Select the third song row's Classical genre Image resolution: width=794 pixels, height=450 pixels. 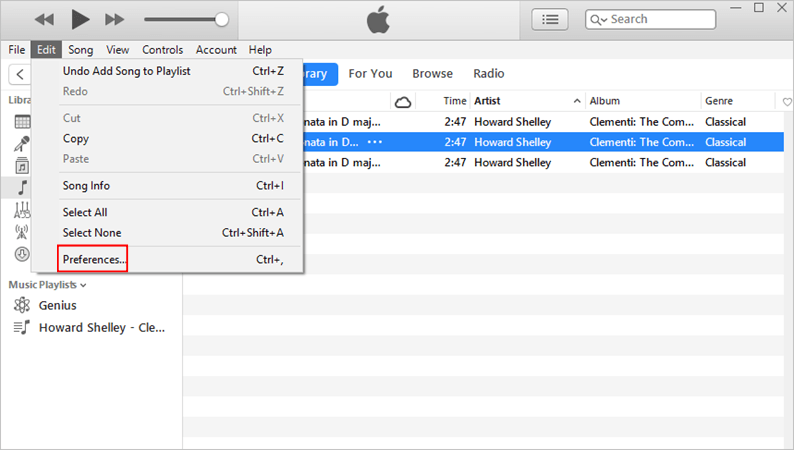click(x=725, y=162)
